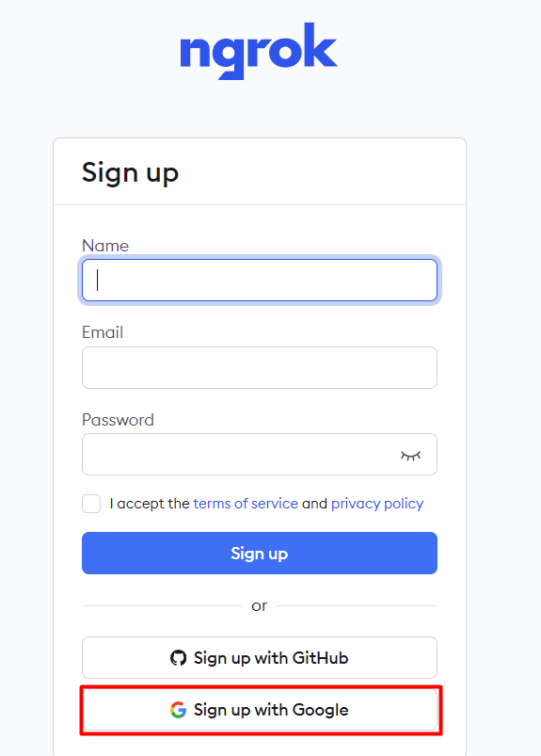Open the terms of service link
The image size is (541, 756).
pyautogui.click(x=246, y=504)
